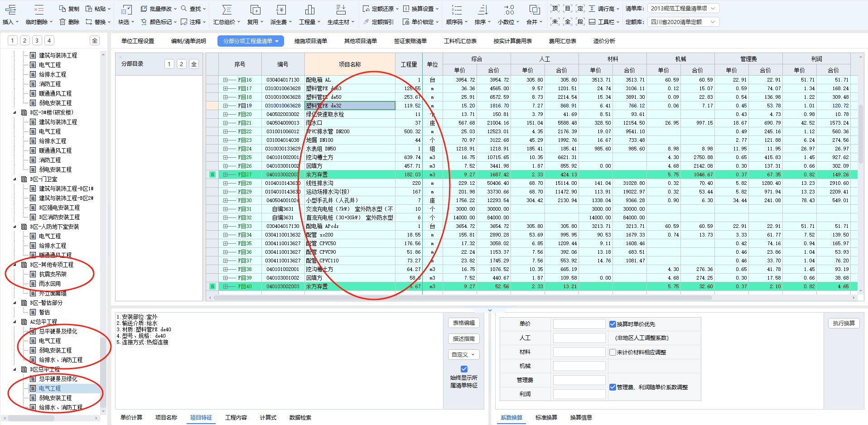Click the 单价 input field
Viewport: 868px width, 425px height.
pyautogui.click(x=579, y=324)
